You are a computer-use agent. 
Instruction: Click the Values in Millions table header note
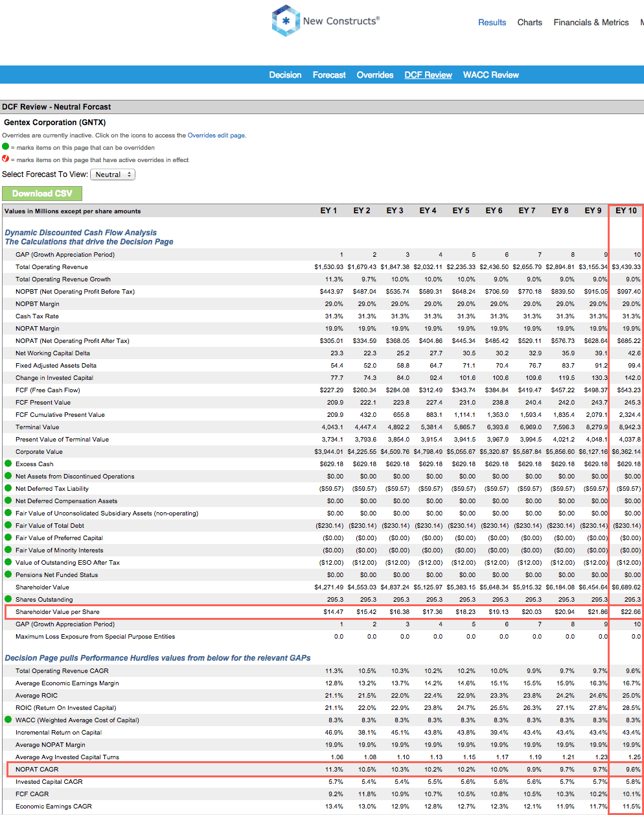73,211
